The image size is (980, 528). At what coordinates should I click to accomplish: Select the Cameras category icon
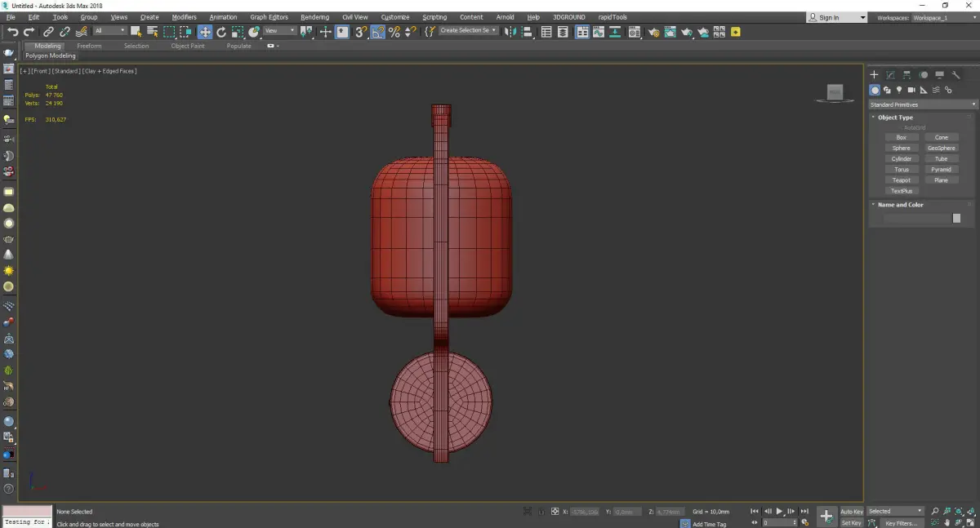point(911,90)
